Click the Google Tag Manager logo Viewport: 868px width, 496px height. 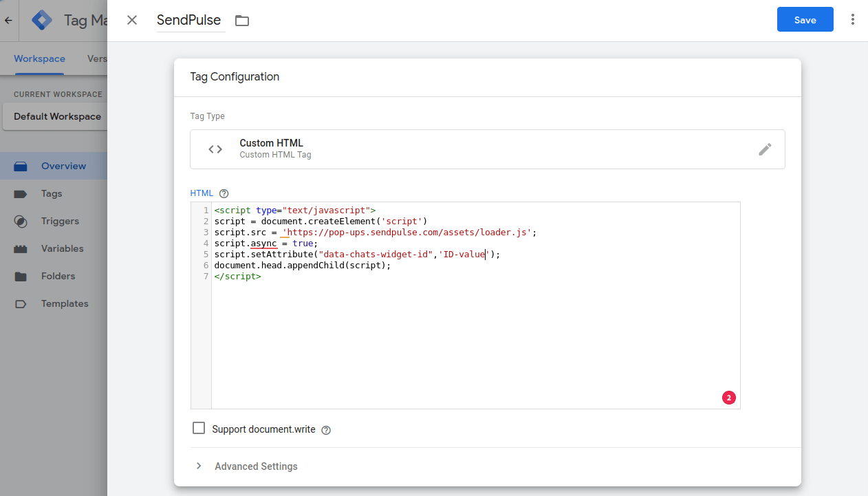43,21
